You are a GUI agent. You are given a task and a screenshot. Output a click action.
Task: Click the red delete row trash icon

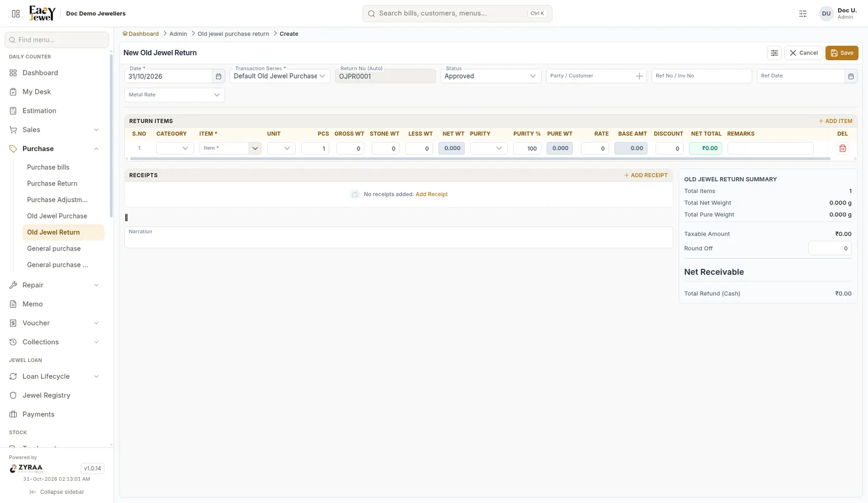coord(843,149)
